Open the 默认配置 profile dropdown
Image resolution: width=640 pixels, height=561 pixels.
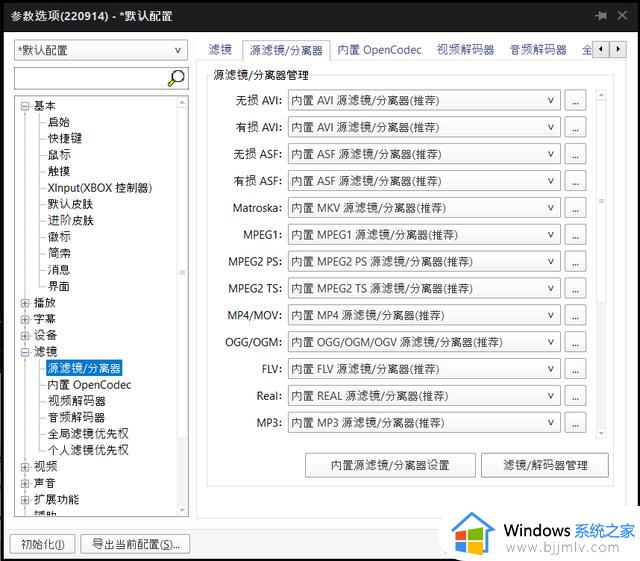pyautogui.click(x=101, y=50)
